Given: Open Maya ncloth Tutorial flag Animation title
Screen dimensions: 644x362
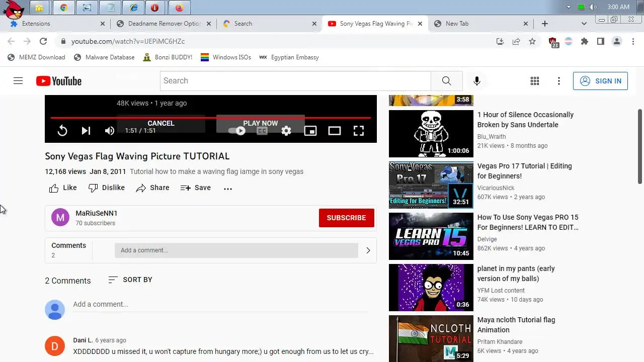Looking at the screenshot, I should tap(516, 325).
